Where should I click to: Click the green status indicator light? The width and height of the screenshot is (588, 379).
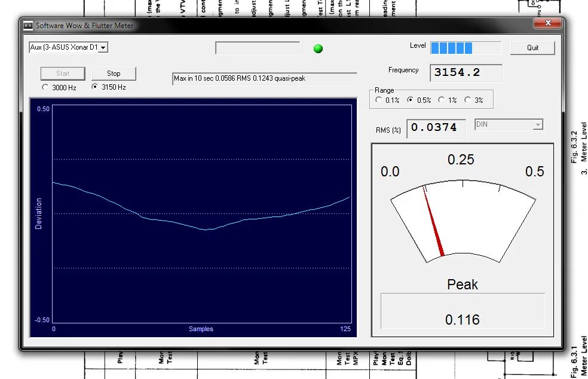click(x=318, y=48)
